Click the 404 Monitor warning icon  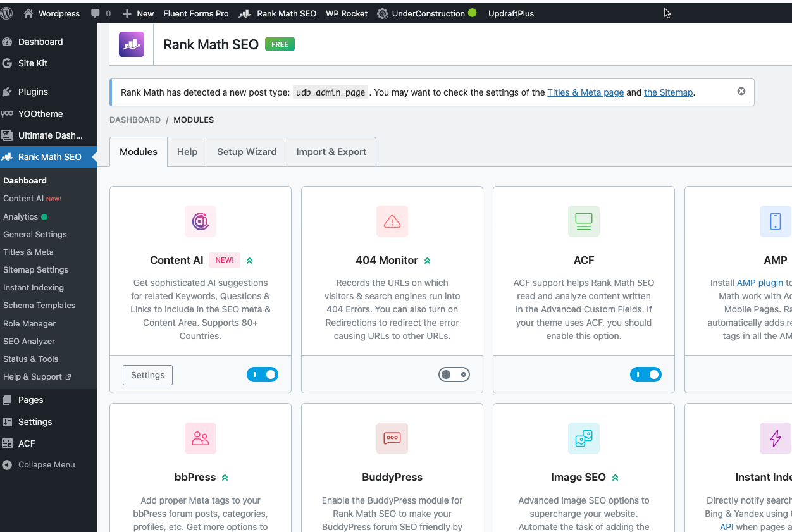click(x=392, y=221)
